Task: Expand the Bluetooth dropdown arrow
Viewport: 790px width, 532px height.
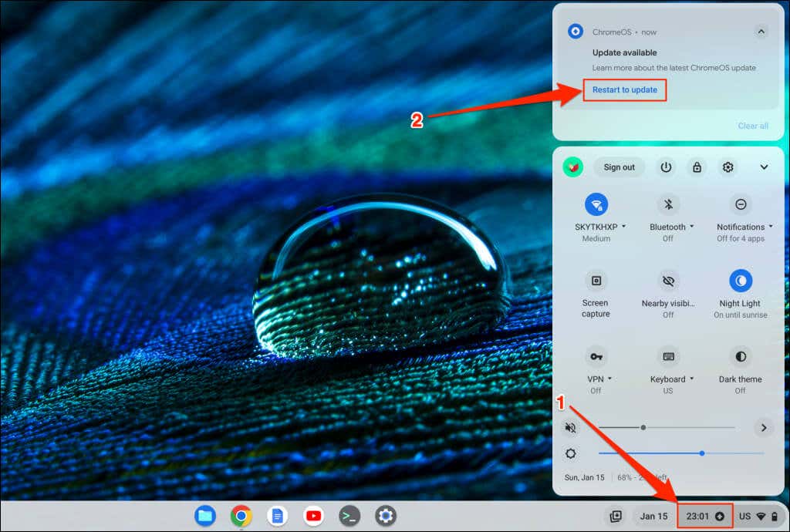Action: (x=692, y=227)
